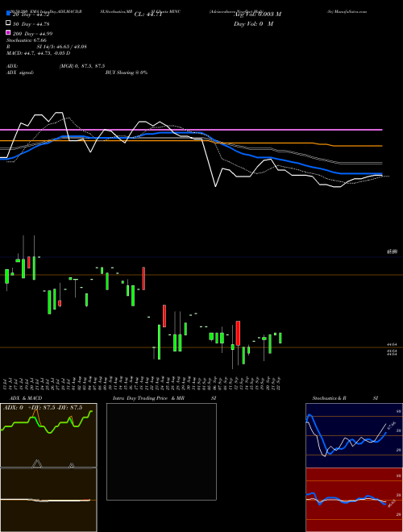Click the 'ADX: 0 +DY: 87.5 -DY: 87.5' header

(x=43, y=408)
